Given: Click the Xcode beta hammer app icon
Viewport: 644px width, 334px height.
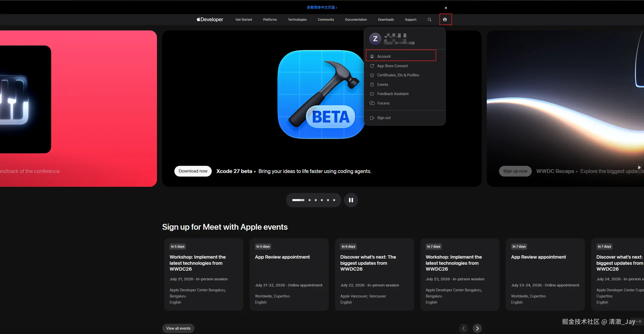Looking at the screenshot, I should click(321, 94).
